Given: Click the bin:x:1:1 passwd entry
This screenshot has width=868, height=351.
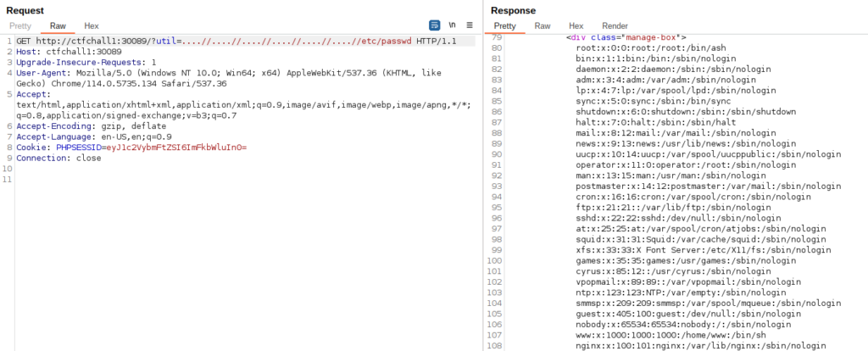Looking at the screenshot, I should click(x=656, y=58).
